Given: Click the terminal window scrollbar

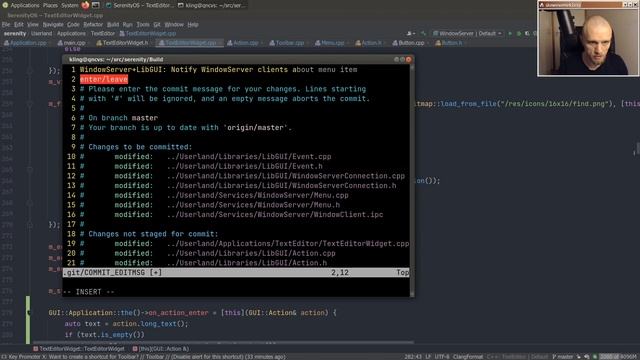Looking at the screenshot, I should pos(412,180).
